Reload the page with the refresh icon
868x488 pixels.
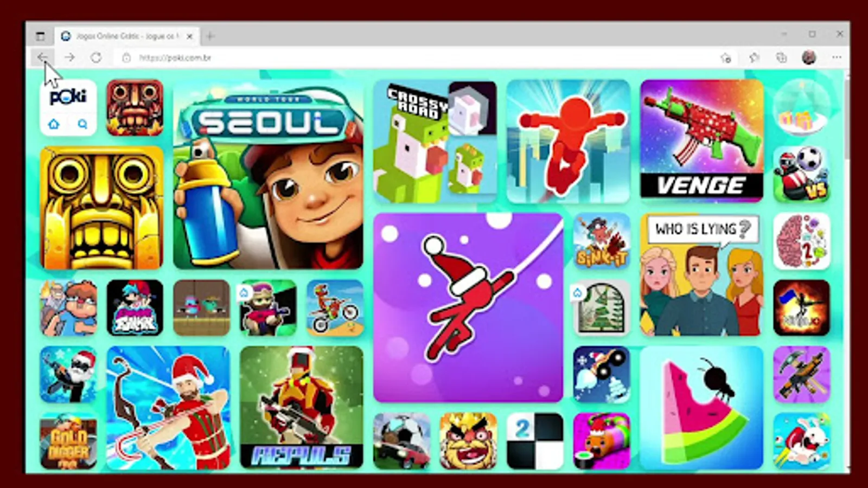point(96,57)
